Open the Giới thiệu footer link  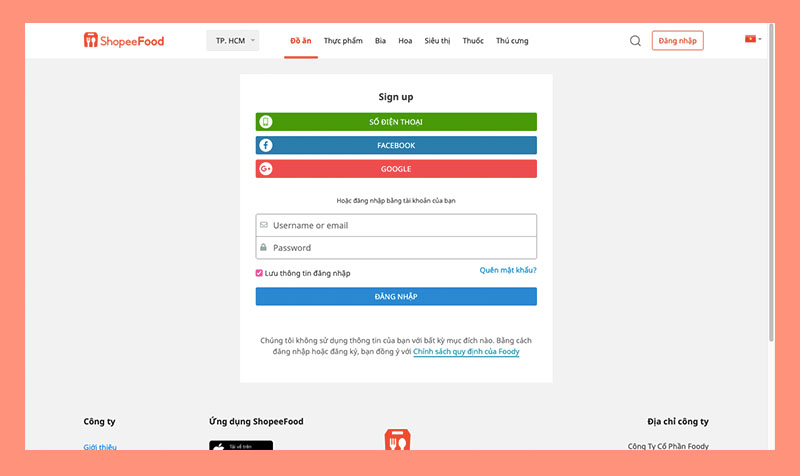point(100,446)
